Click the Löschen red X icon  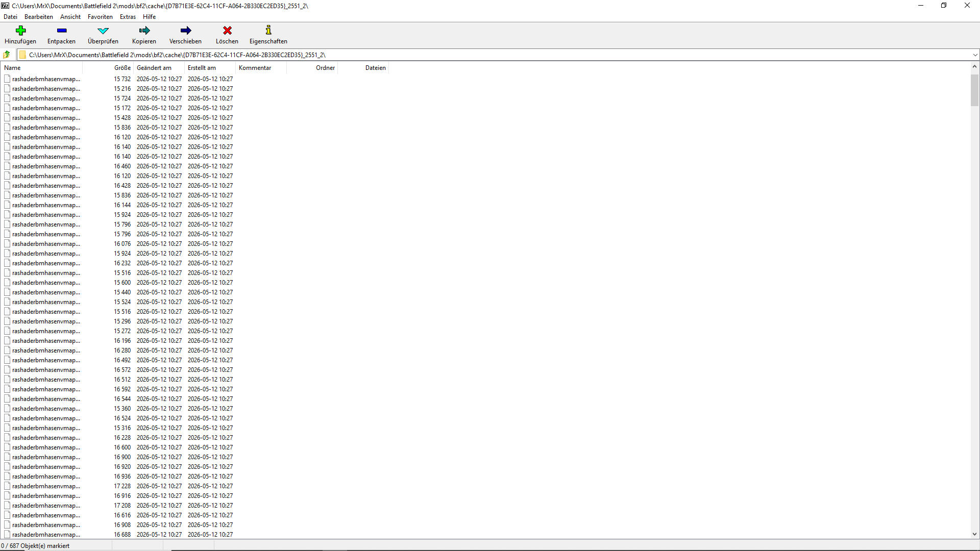227,31
